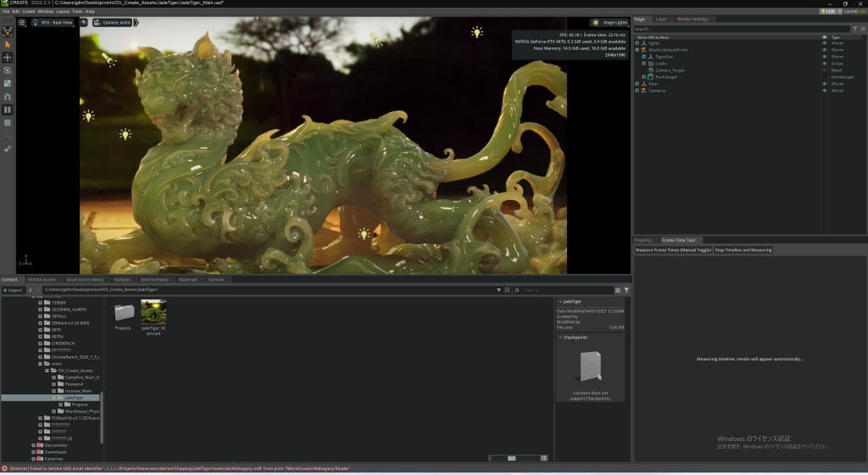The height and width of the screenshot is (475, 868).
Task: Click the Live sync button
Action: click(827, 11)
